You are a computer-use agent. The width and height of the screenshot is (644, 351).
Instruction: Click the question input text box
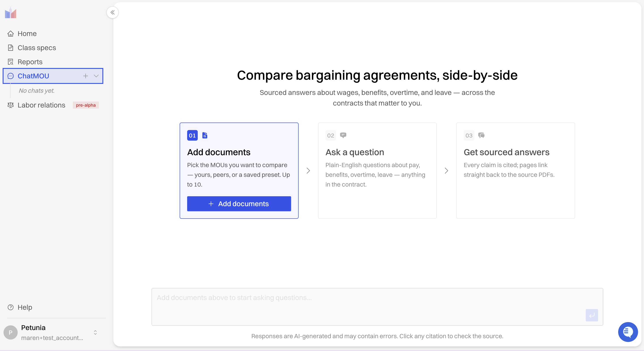pos(377,307)
